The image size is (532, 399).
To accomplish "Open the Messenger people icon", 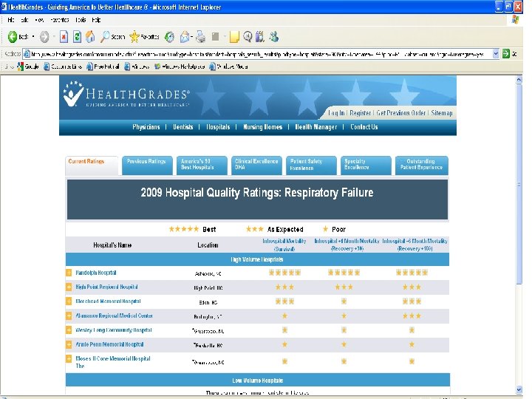I will pyautogui.click(x=274, y=36).
